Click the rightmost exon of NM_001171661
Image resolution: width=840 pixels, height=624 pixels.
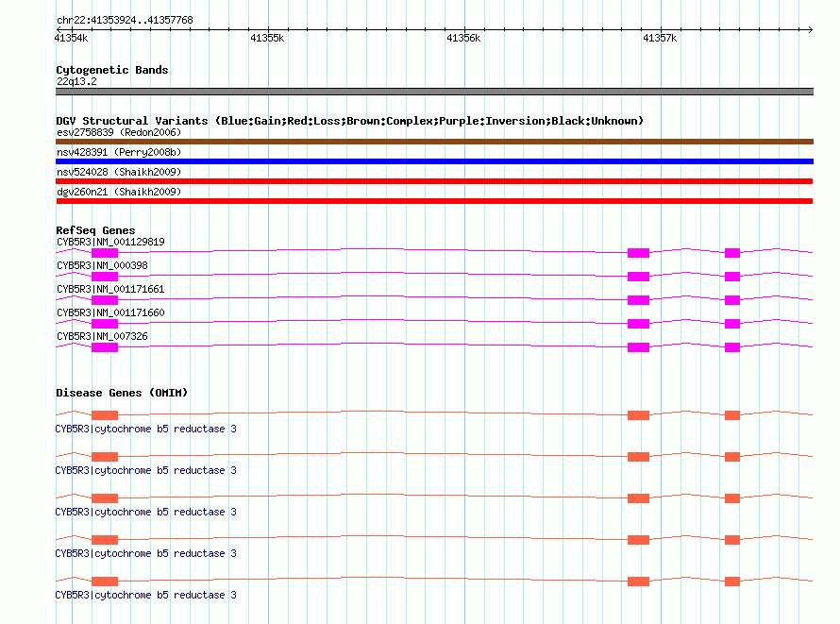click(732, 300)
